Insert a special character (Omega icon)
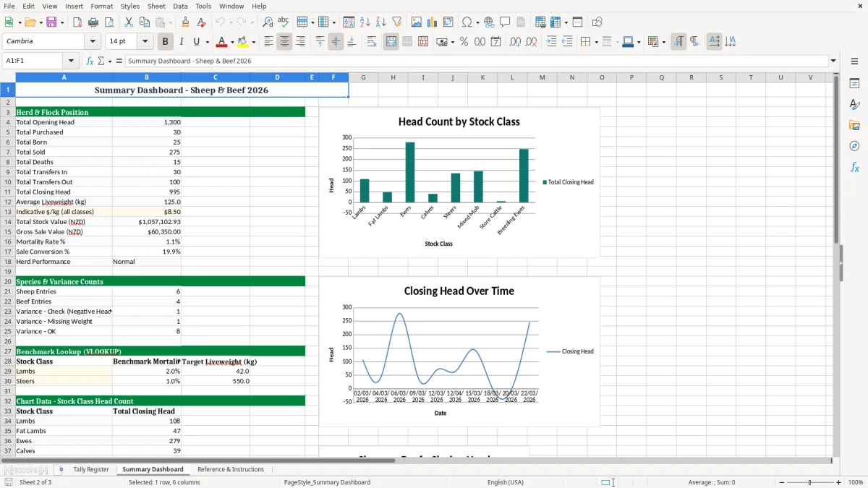The width and height of the screenshot is (868, 488). tap(467, 22)
